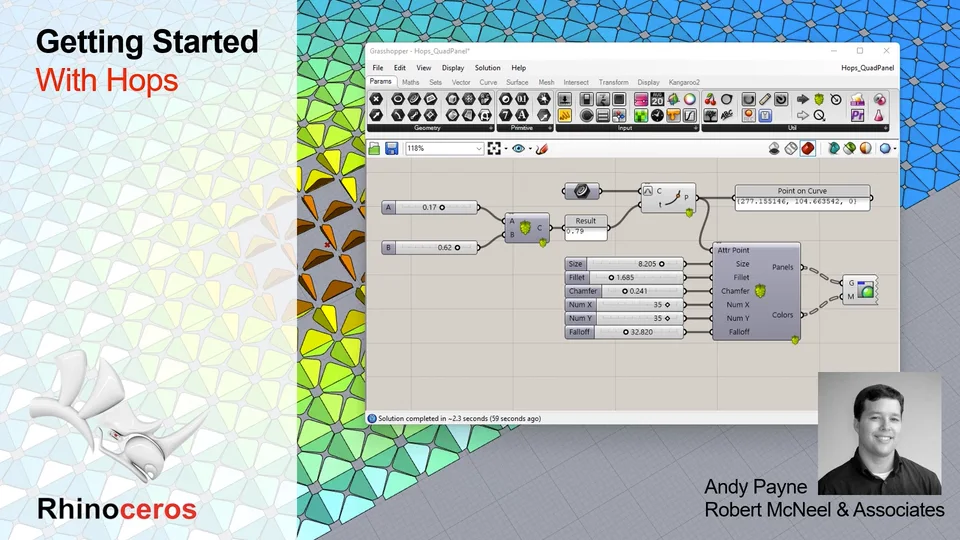The image size is (960, 540).
Task: Click the Hops_QuadPanel file name label
Action: tap(868, 68)
